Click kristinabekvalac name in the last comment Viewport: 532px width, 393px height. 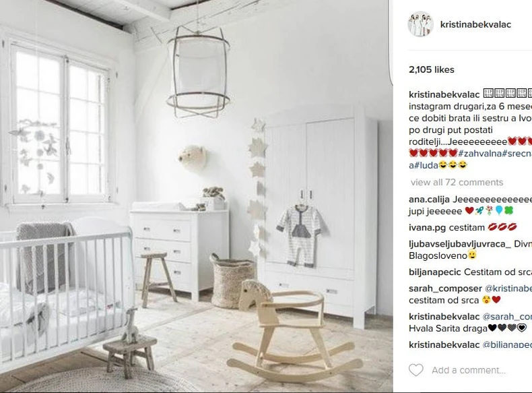(444, 344)
